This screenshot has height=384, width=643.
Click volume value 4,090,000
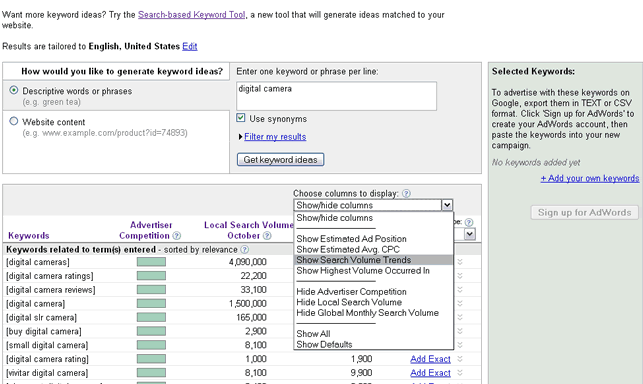click(x=248, y=262)
